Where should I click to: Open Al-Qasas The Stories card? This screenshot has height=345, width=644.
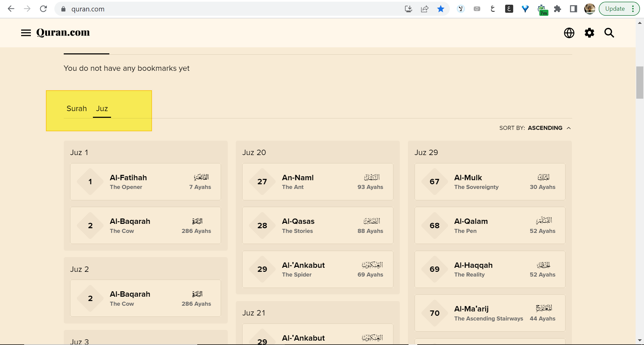318,226
